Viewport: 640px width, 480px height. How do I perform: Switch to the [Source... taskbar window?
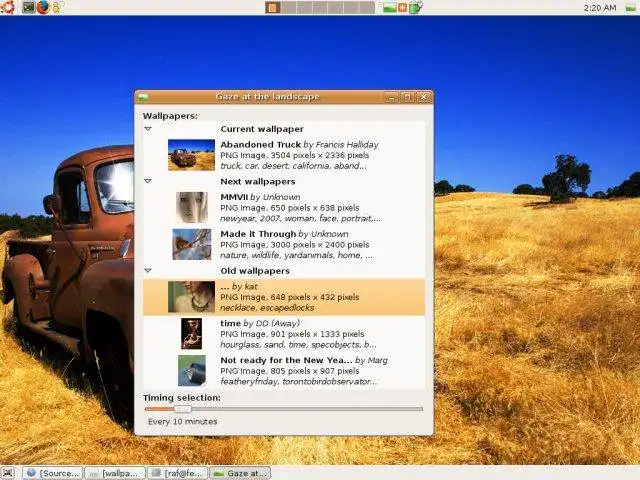pos(52,473)
